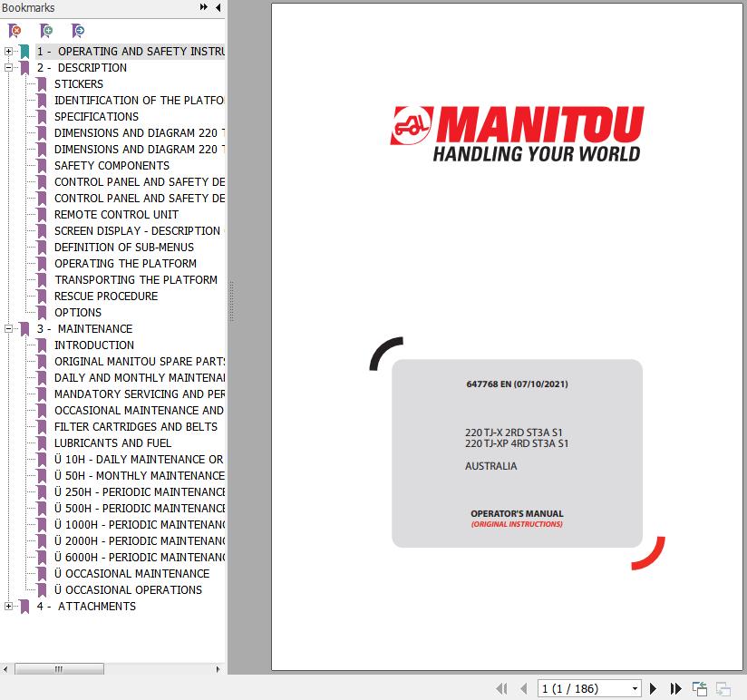
Task: Click the delete bookmark icon
Action: coord(15,31)
